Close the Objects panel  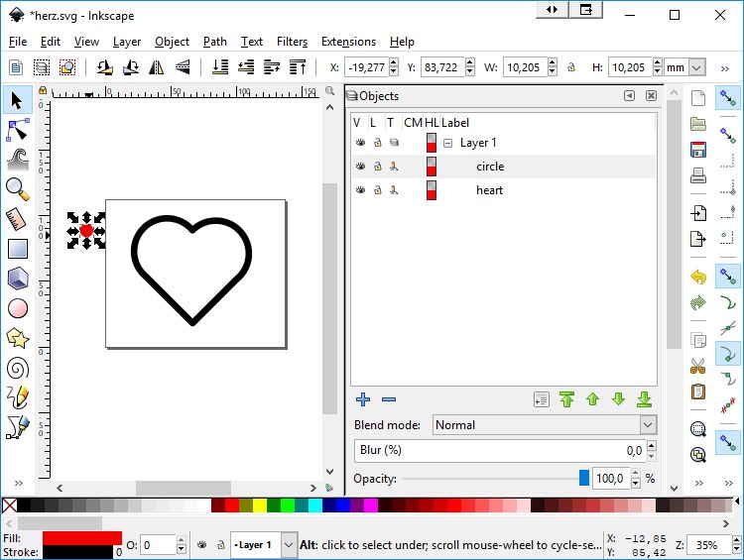pos(651,96)
